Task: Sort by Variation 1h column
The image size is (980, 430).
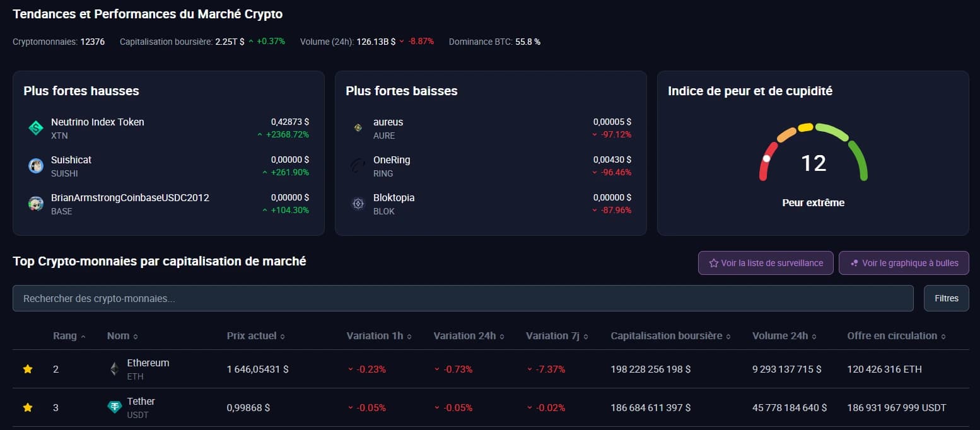Action: tap(379, 335)
